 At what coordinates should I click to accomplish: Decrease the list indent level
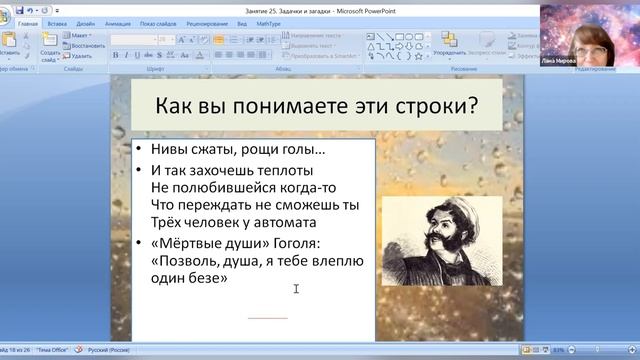250,39
